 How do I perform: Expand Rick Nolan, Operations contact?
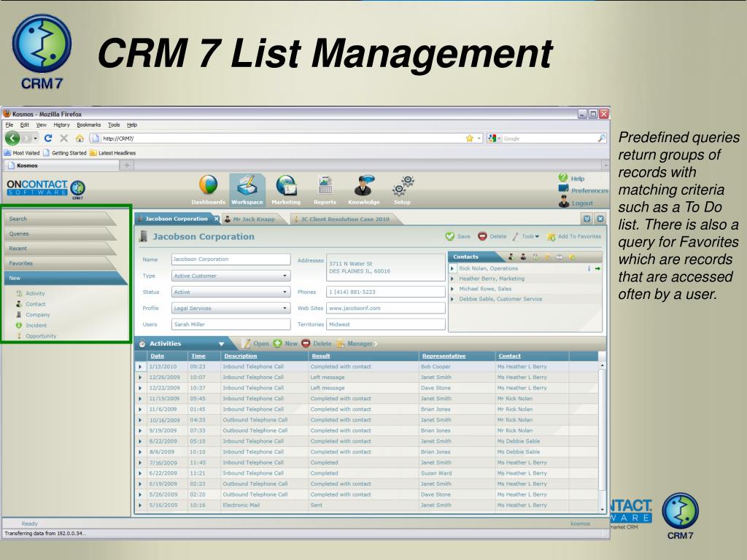(452, 268)
